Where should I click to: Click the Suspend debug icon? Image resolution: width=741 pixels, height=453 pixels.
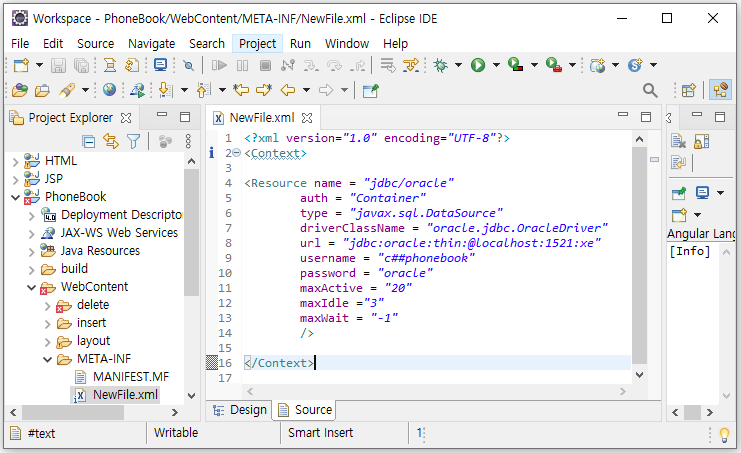pyautogui.click(x=242, y=65)
